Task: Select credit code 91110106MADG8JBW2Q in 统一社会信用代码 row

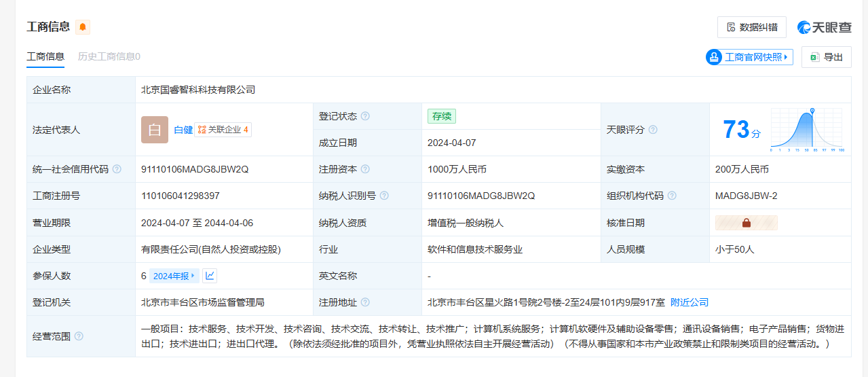Action: [195, 169]
